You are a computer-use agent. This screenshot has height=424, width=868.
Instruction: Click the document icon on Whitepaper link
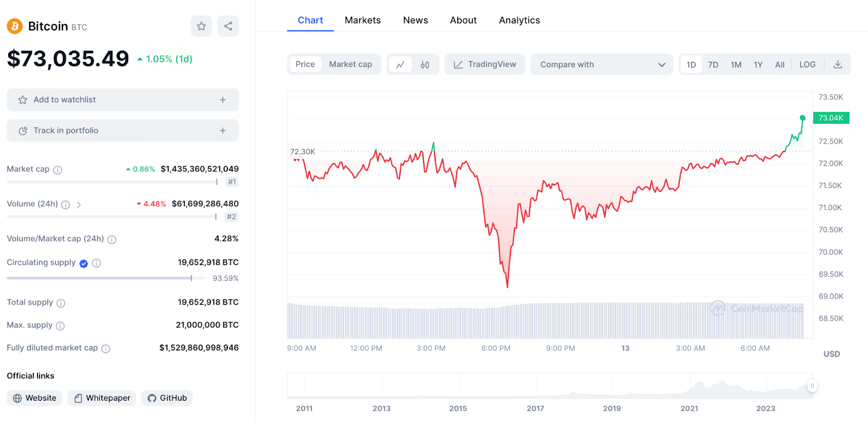tap(78, 398)
